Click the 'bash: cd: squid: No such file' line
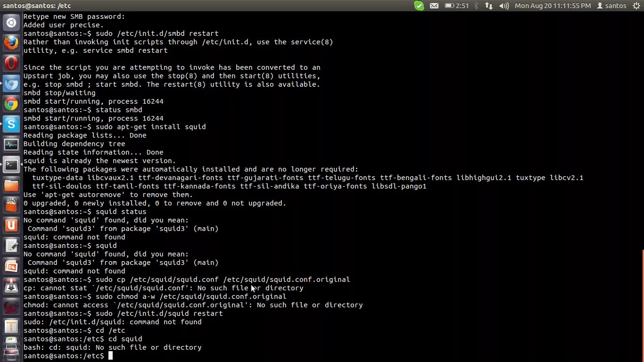This screenshot has height=362, width=644. [113, 347]
